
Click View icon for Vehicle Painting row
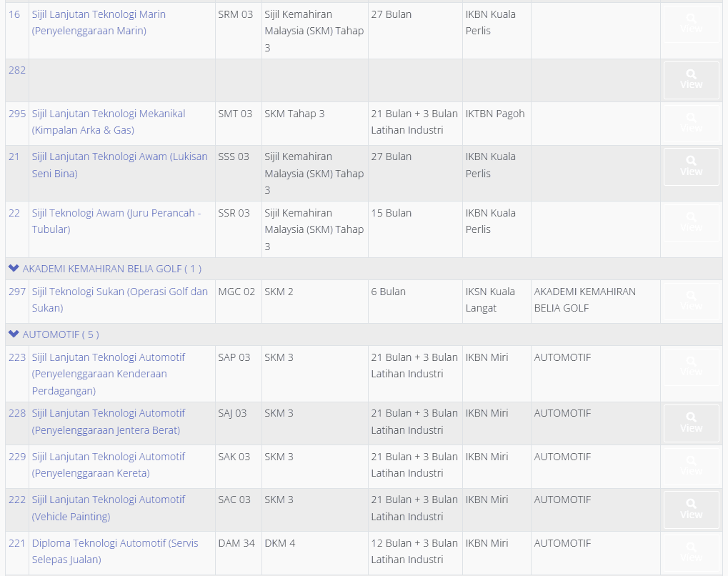pyautogui.click(x=691, y=510)
